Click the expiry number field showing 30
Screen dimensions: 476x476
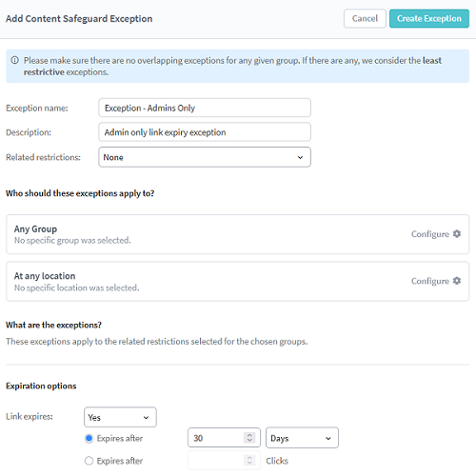[x=224, y=438]
